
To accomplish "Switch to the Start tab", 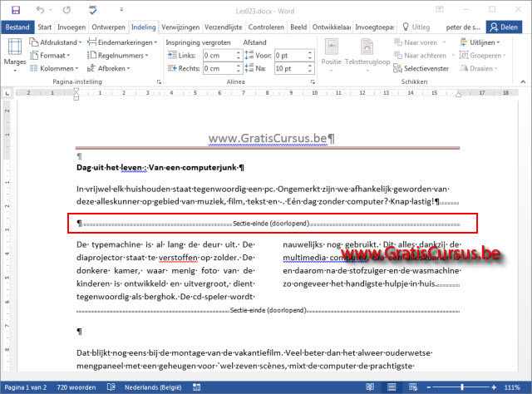I will pyautogui.click(x=44, y=27).
